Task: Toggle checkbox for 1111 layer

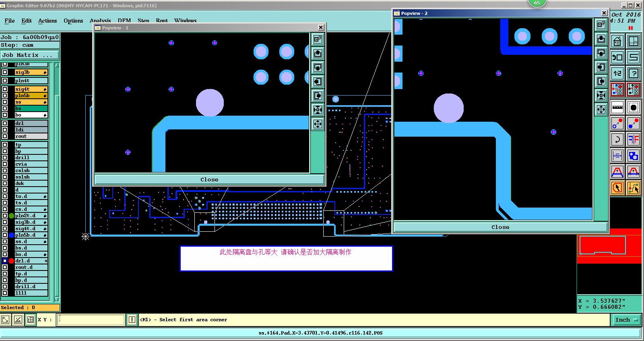Action: pyautogui.click(x=5, y=293)
